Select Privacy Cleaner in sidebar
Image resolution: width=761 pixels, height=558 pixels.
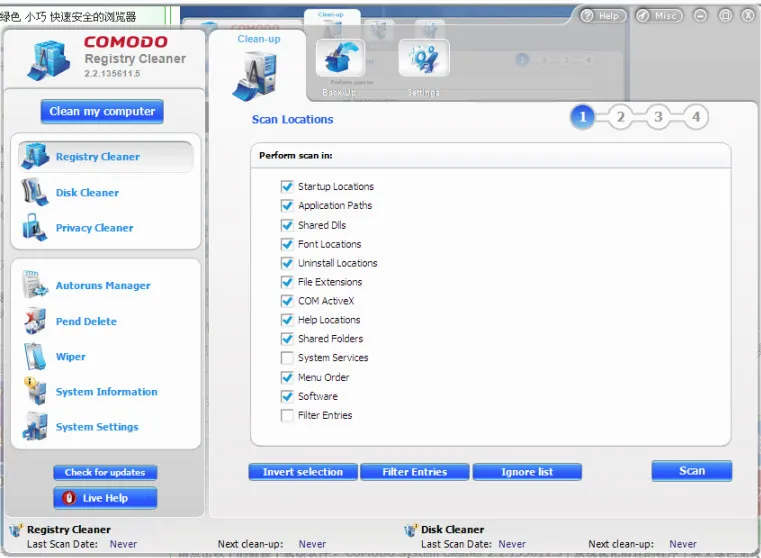pyautogui.click(x=94, y=228)
